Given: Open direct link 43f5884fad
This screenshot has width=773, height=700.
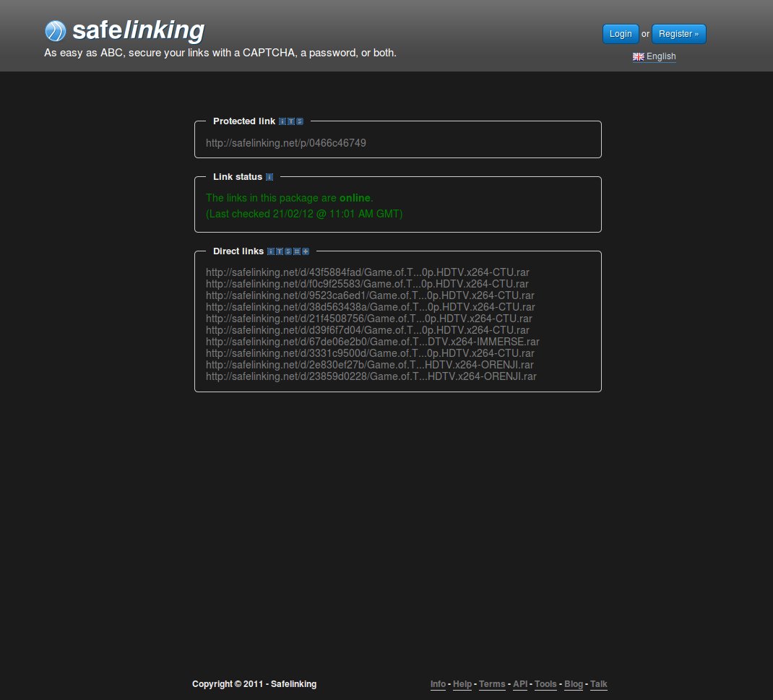Looking at the screenshot, I should 368,272.
